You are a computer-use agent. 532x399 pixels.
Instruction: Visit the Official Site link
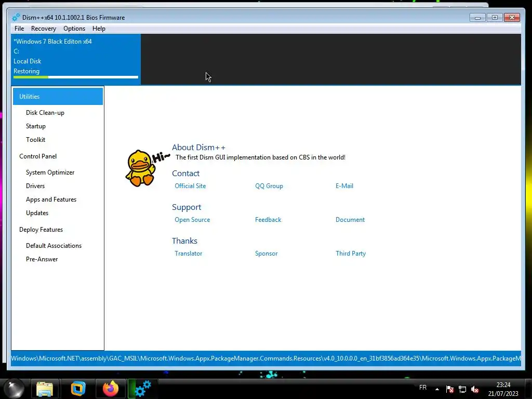[x=190, y=186]
